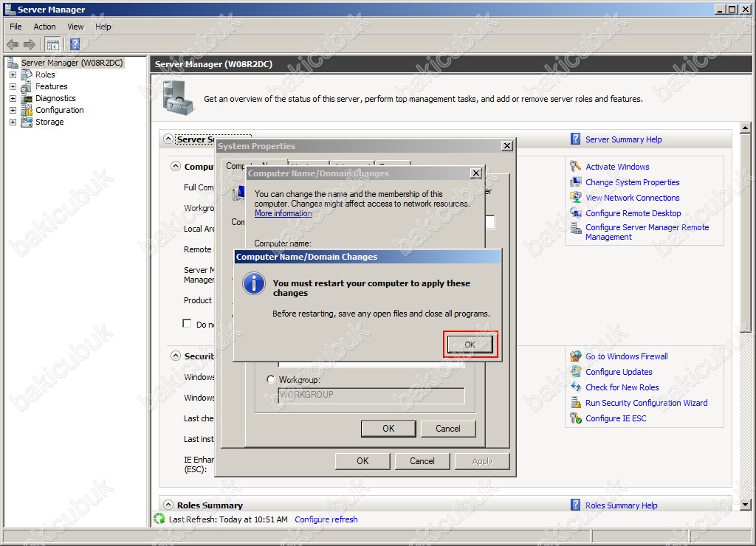
Task: Expand the Features tree node
Action: pyautogui.click(x=13, y=87)
